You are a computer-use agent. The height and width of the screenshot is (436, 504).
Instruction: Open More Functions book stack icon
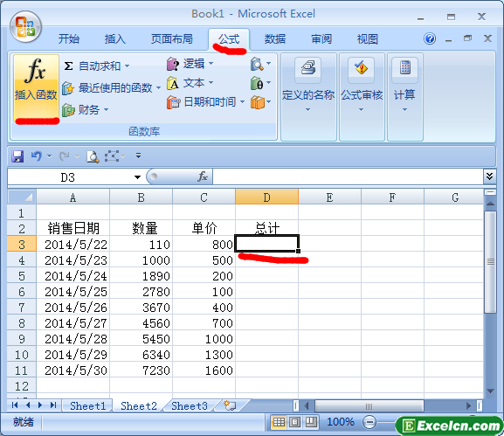[257, 102]
